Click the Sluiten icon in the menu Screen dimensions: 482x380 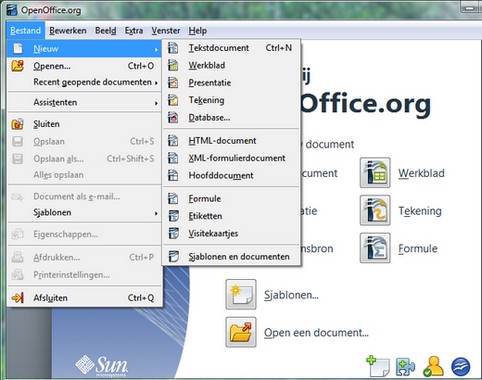[x=18, y=124]
